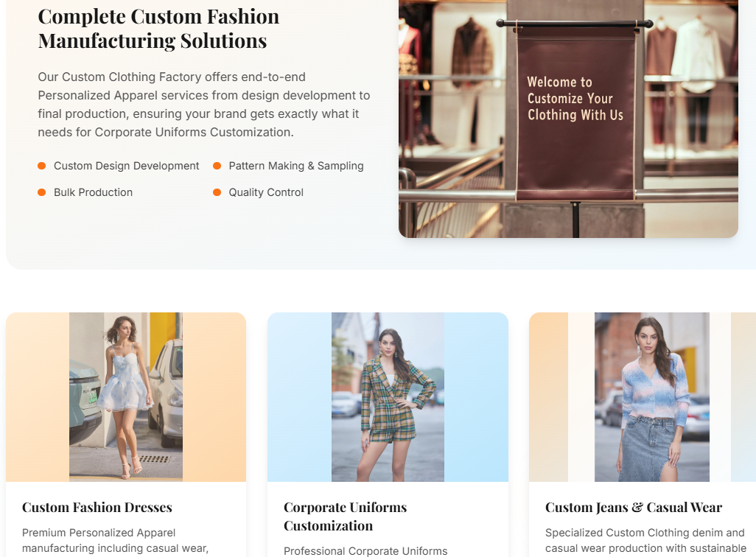The height and width of the screenshot is (557, 756).
Task: Click the orange dot before Pattern Making & Sampling
Action: 217,166
